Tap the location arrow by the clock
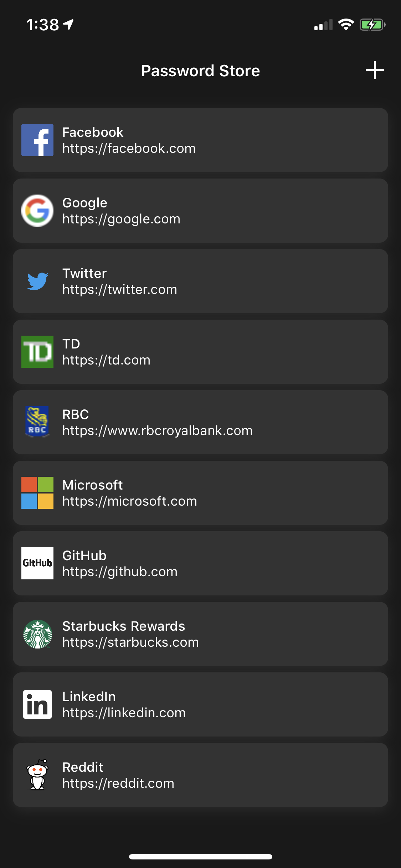 tap(68, 25)
